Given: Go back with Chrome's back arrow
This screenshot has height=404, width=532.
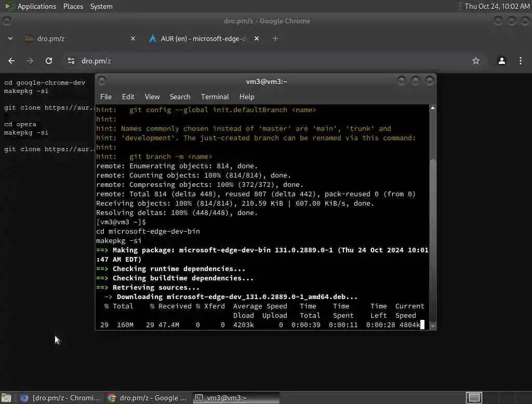Looking at the screenshot, I should (x=11, y=61).
